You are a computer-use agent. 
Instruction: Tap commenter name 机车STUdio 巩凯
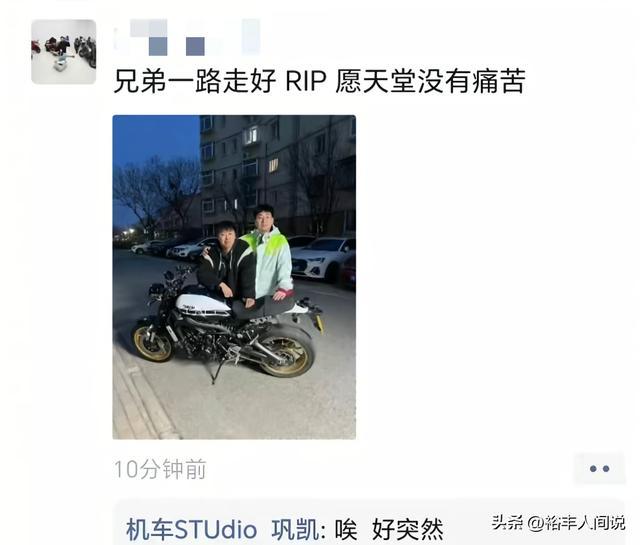[x=223, y=529]
